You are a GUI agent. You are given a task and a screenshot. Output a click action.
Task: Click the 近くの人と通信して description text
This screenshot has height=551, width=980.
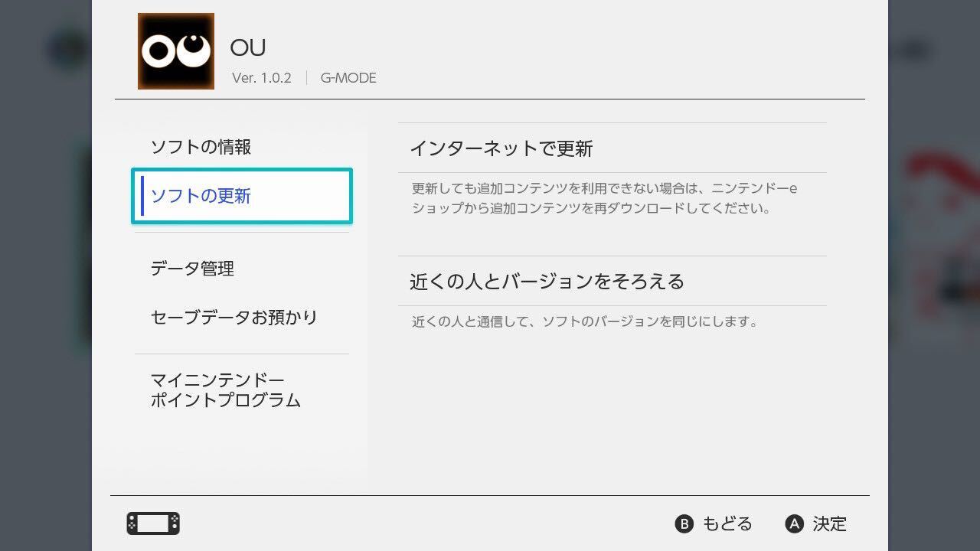tap(585, 321)
